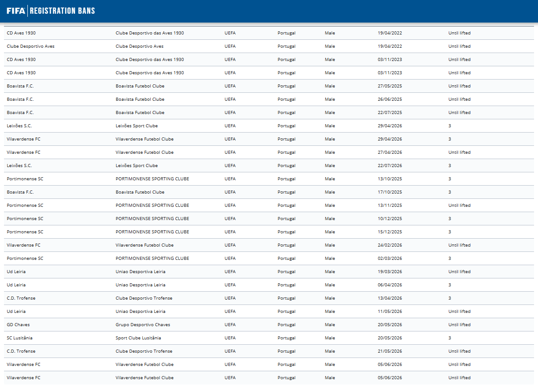Click 'Male' in the 13/10/2025 row
The height and width of the screenshot is (392, 538).
330,179
